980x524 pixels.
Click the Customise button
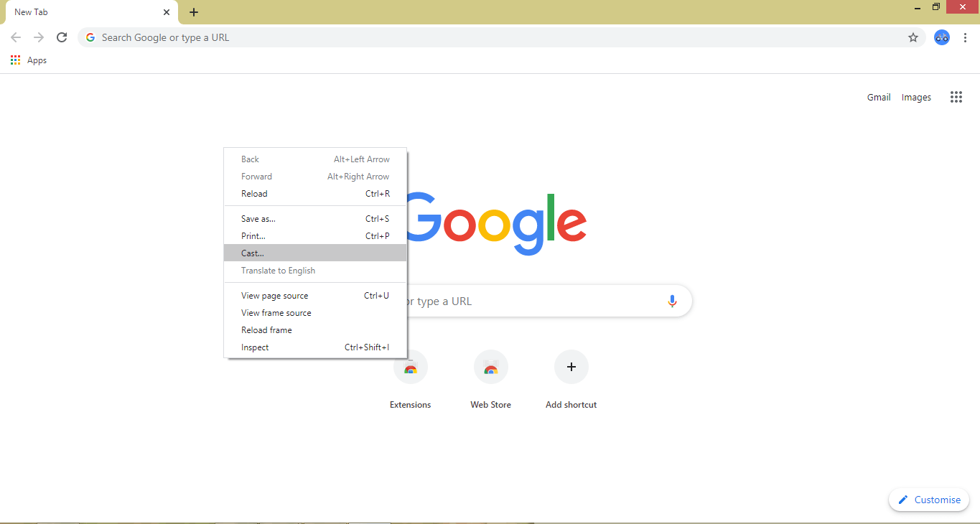(x=929, y=500)
